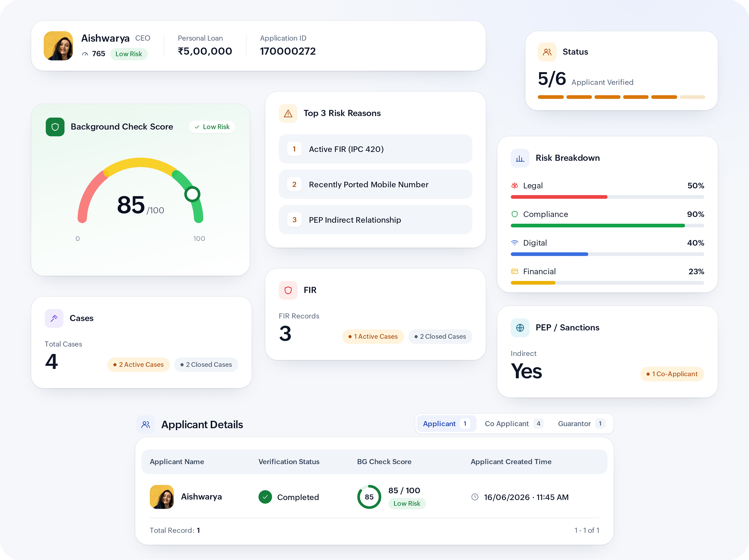Click the Applicant Details people icon
The image size is (749, 560).
click(x=146, y=425)
